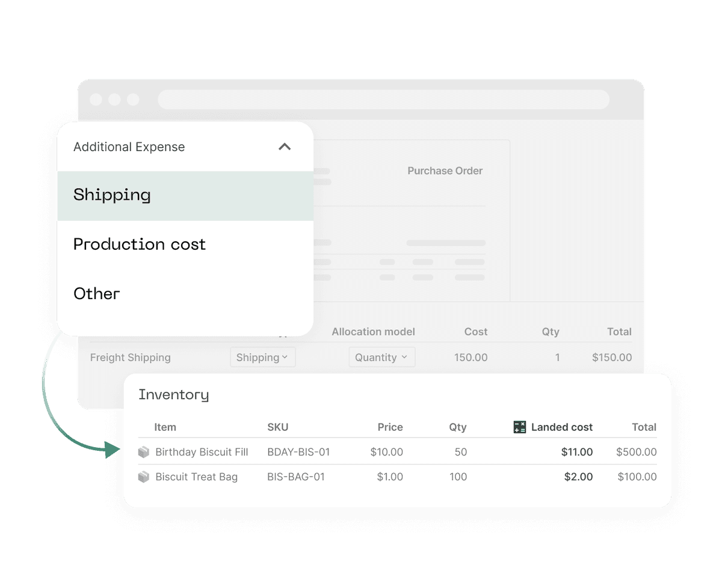The image size is (722, 588).
Task: Open the Biscuit Treat Bag item
Action: (x=196, y=477)
